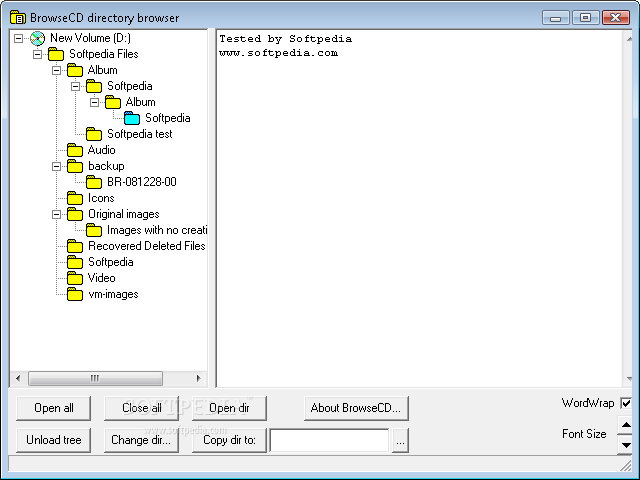The height and width of the screenshot is (480, 640).
Task: Collapse the New Volume (D:) node
Action: 18,38
